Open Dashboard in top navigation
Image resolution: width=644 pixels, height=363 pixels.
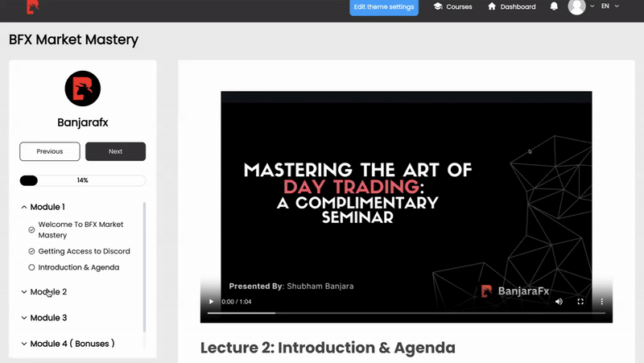tap(512, 6)
